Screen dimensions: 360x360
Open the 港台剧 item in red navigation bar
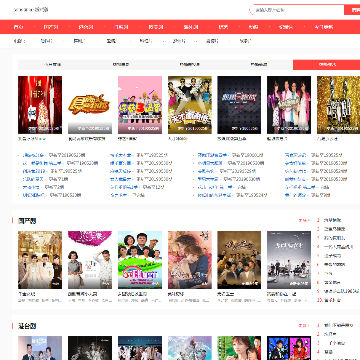(x=86, y=27)
